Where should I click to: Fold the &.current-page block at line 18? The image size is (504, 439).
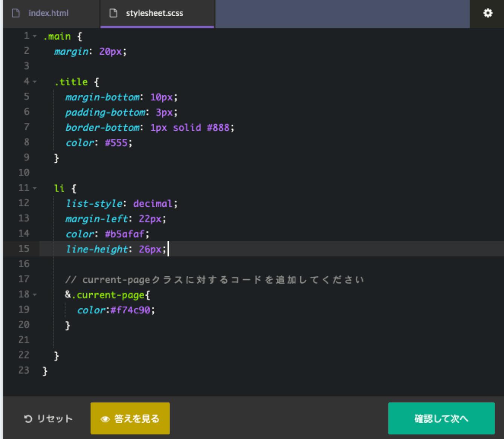click(35, 294)
